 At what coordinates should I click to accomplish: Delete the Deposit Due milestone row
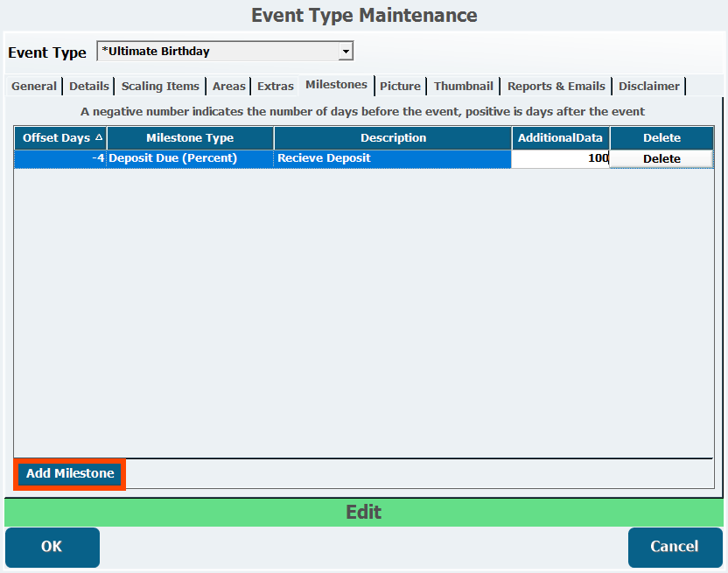point(661,158)
